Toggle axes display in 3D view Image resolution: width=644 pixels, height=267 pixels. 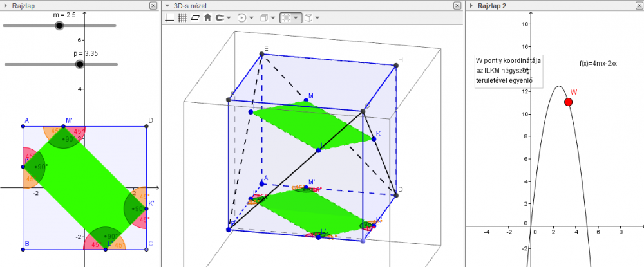coord(170,17)
